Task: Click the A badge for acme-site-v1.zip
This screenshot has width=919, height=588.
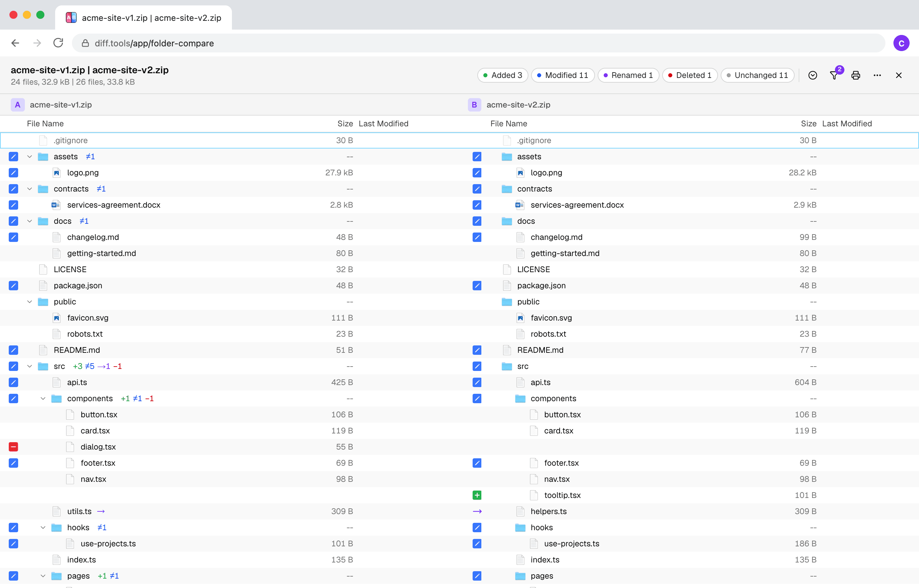Action: tap(17, 104)
